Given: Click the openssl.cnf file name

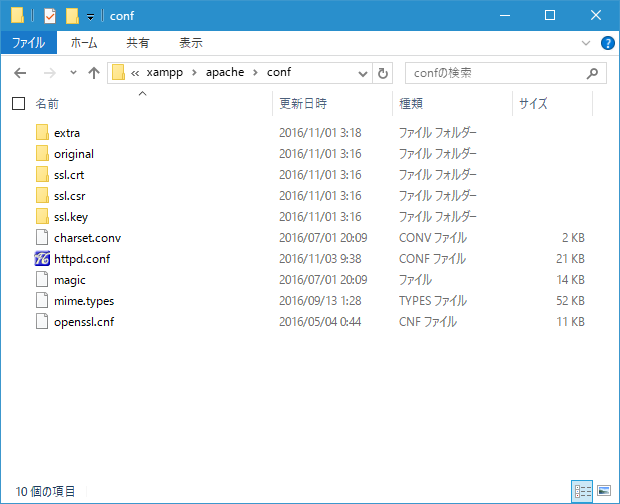Looking at the screenshot, I should click(84, 322).
